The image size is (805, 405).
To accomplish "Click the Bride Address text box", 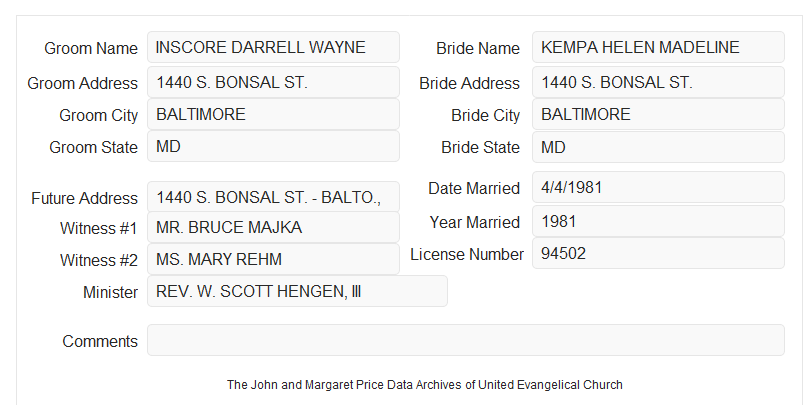I will click(658, 82).
